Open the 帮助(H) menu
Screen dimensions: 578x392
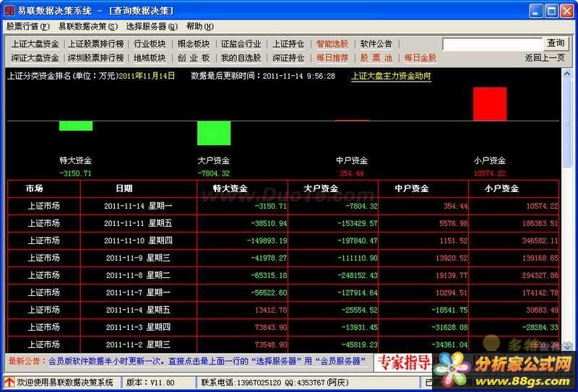coord(200,27)
